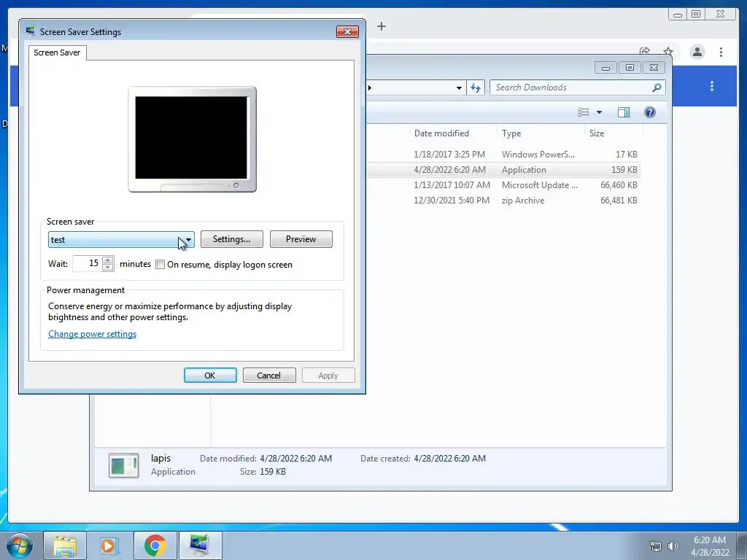
Task: Click the refresh icon beside the address bar
Action: (x=476, y=87)
